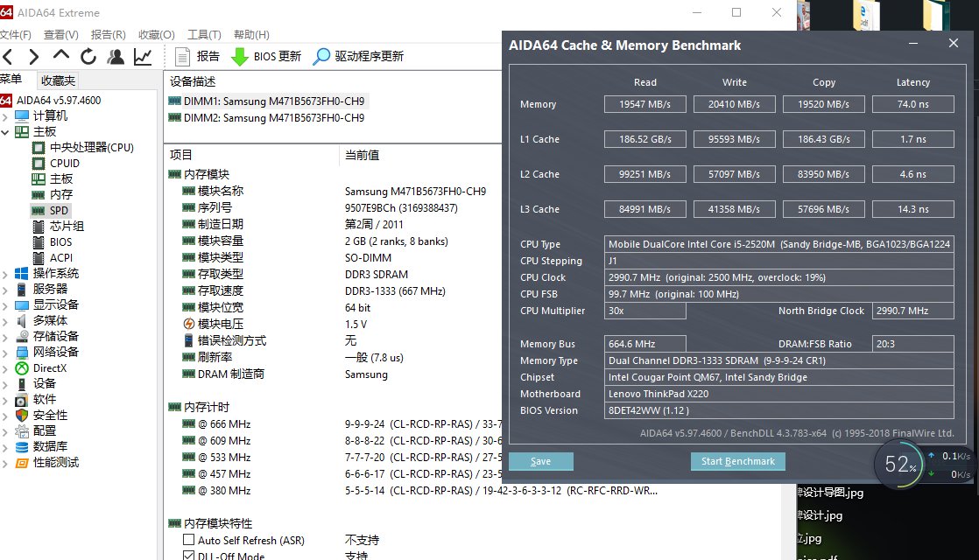Select ACPI item in the tree
The image size is (979, 560).
pyautogui.click(x=61, y=258)
